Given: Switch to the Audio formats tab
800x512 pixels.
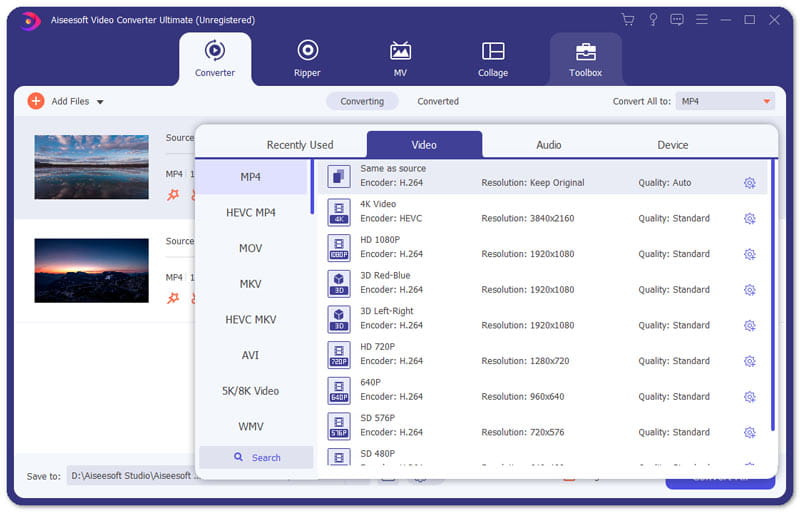Looking at the screenshot, I should click(548, 145).
